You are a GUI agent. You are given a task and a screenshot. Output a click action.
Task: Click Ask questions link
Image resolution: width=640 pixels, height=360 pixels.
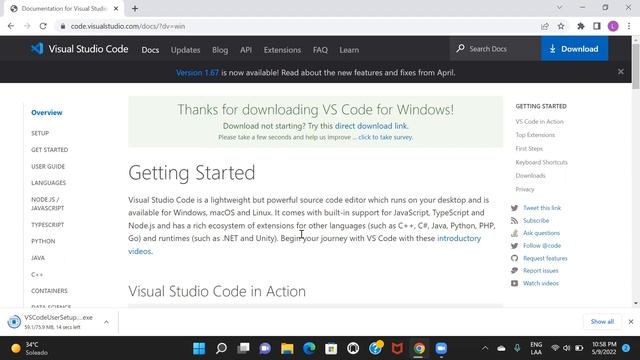(x=541, y=233)
